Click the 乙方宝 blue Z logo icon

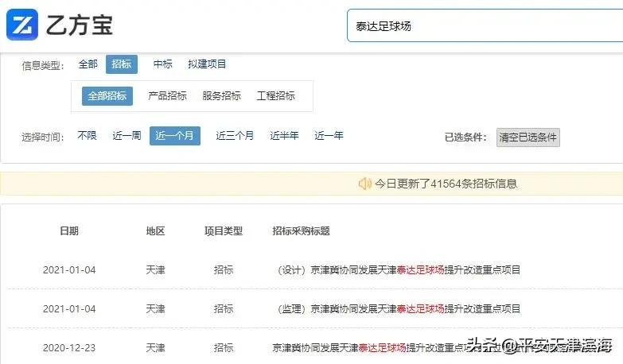pyautogui.click(x=22, y=25)
